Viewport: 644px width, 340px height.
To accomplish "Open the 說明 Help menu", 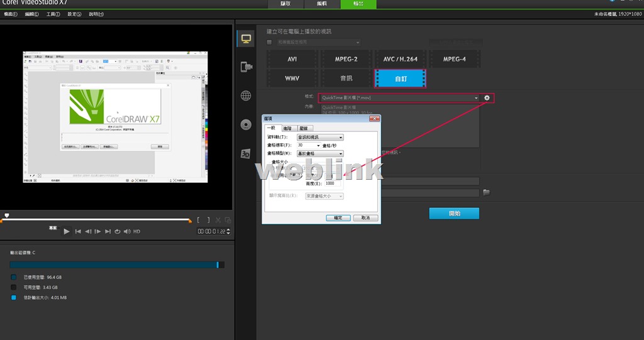I will point(96,14).
